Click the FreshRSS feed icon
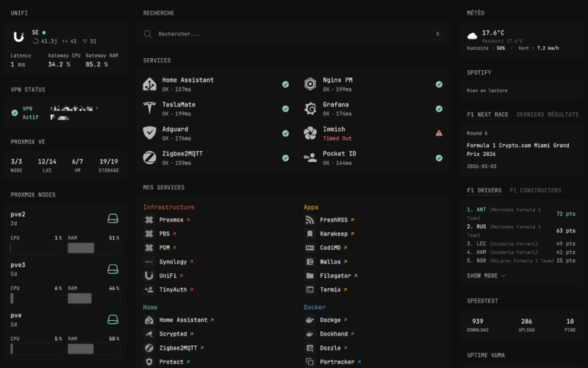 click(309, 219)
